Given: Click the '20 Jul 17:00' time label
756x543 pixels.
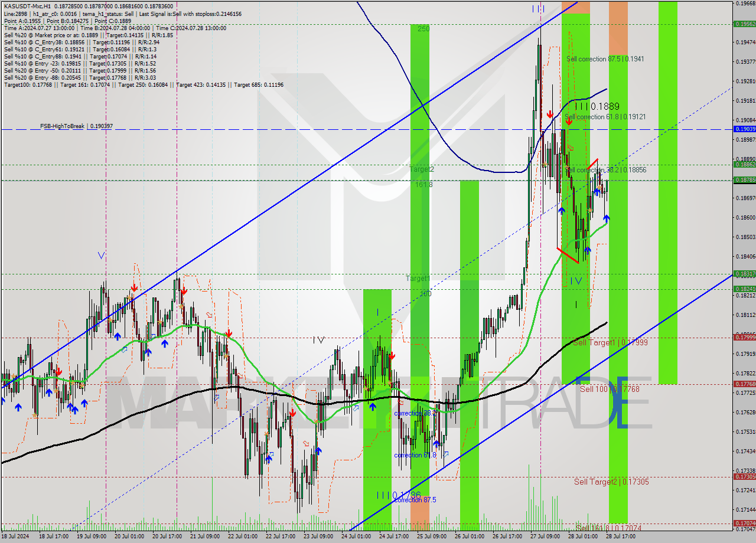Looking at the screenshot, I should click(167, 537).
